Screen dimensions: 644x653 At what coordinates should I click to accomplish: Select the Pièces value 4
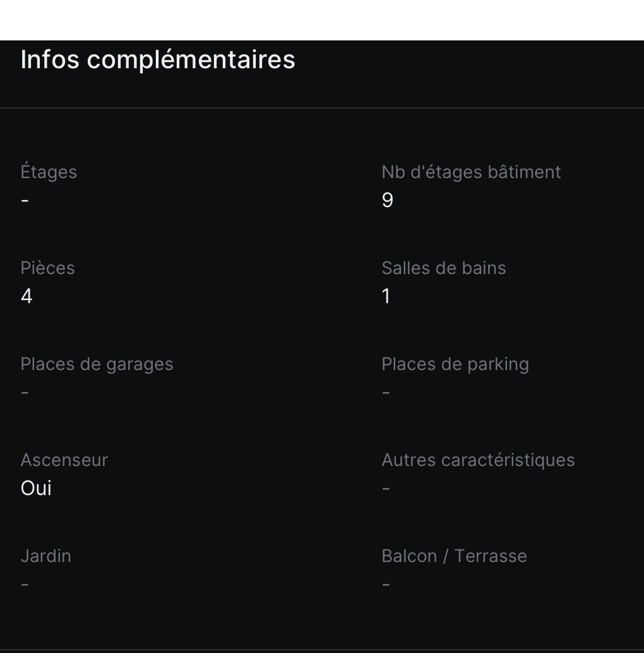[27, 296]
